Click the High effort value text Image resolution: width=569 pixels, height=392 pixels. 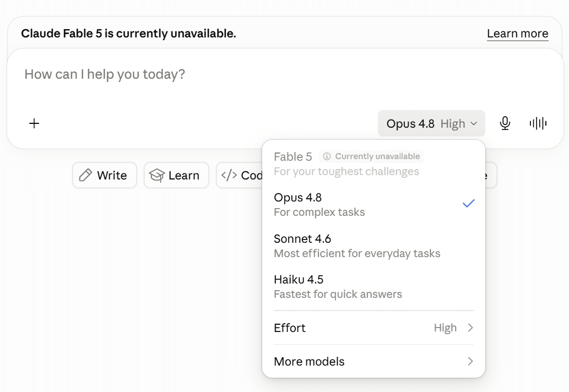[445, 328]
